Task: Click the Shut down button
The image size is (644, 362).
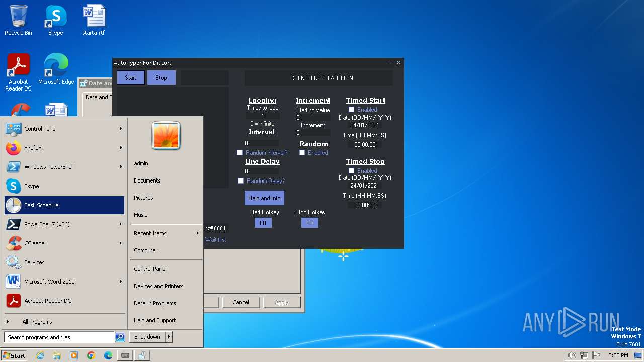Action: [147, 337]
